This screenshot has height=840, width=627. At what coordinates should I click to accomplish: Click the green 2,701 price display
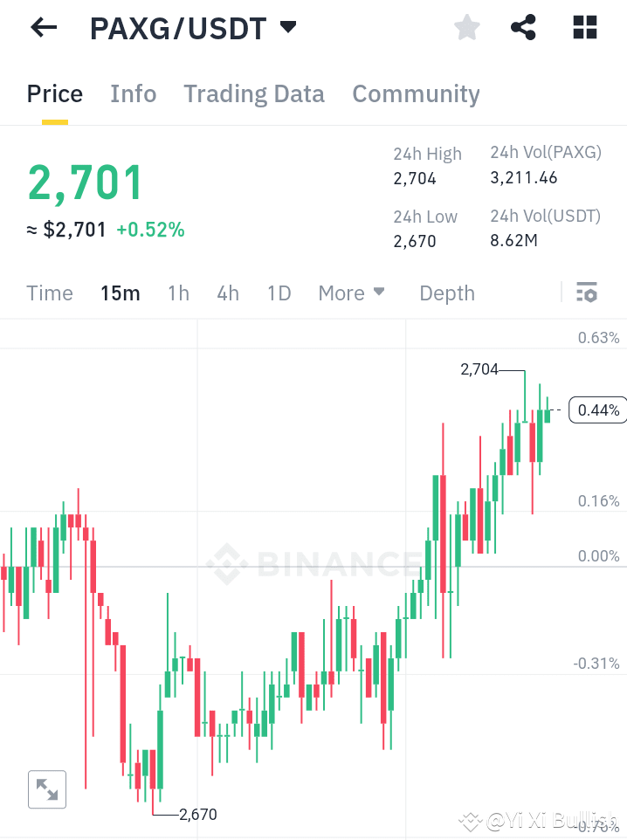click(x=84, y=183)
